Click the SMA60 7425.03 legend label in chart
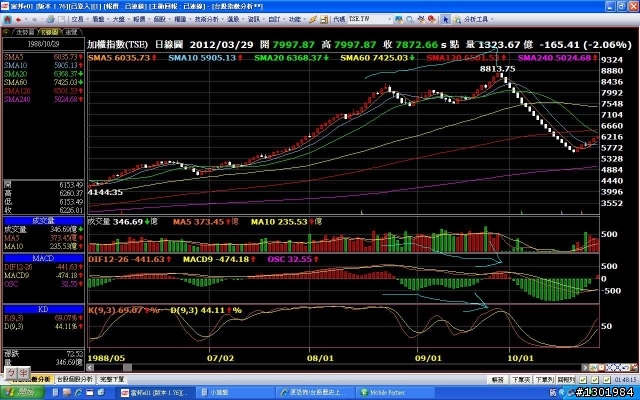The width and height of the screenshot is (640, 400). [x=378, y=58]
